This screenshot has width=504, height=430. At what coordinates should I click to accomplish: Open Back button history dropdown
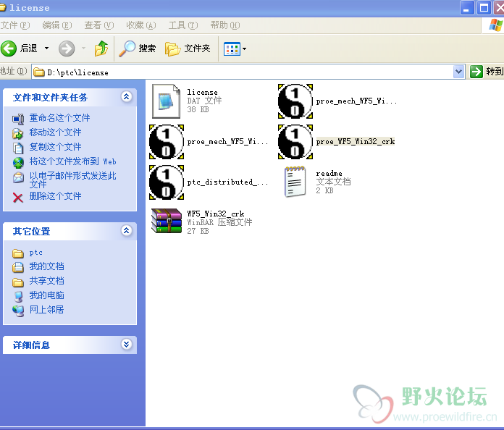tap(46, 49)
